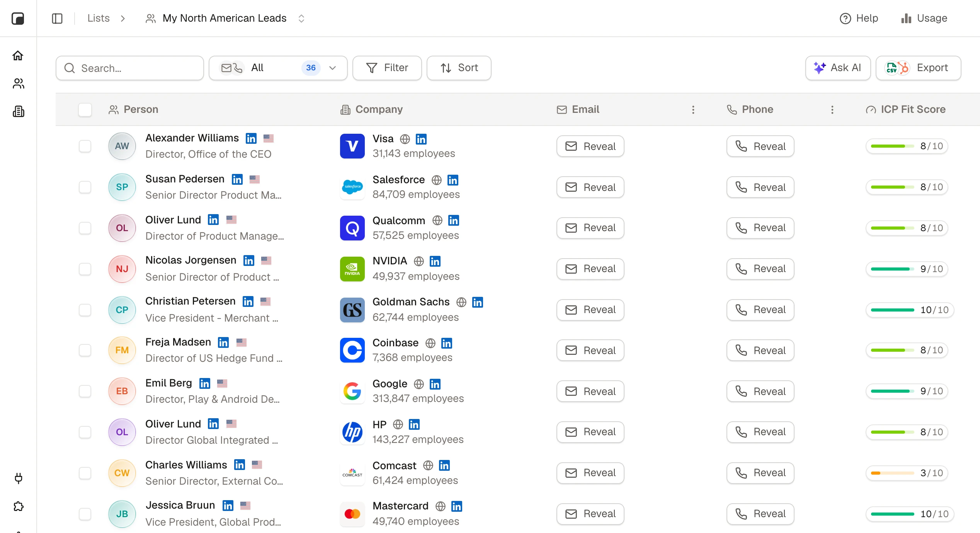This screenshot has width=980, height=533.
Task: Reveal email for Alexander Williams
Action: click(x=590, y=146)
